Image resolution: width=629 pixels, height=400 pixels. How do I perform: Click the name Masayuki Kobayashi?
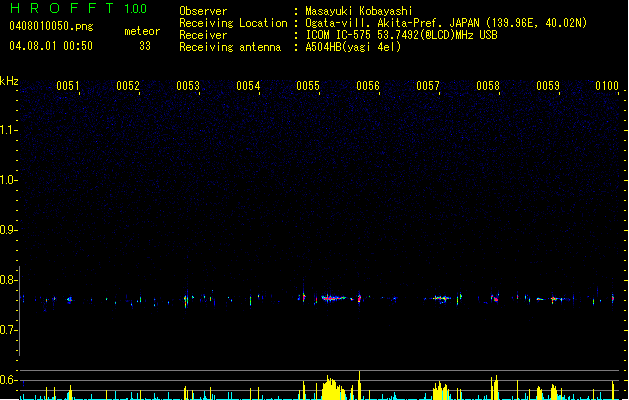pyautogui.click(x=359, y=11)
